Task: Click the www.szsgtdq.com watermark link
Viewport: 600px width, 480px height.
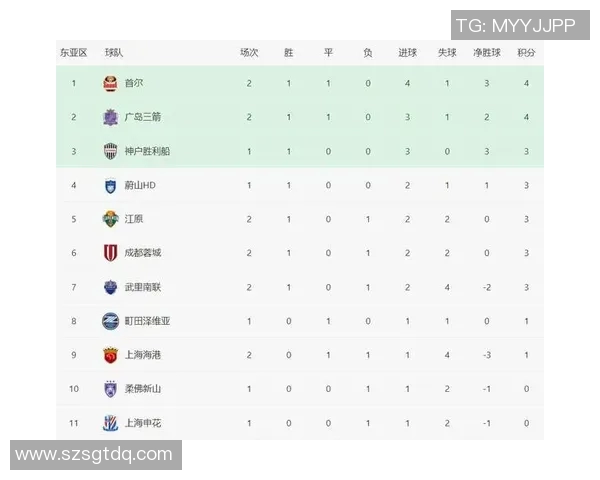Action: 95,455
